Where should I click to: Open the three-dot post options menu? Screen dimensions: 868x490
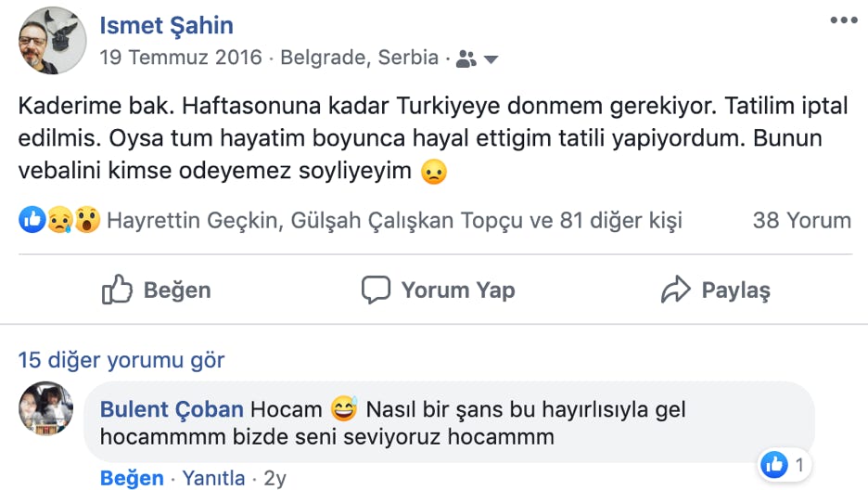click(844, 20)
